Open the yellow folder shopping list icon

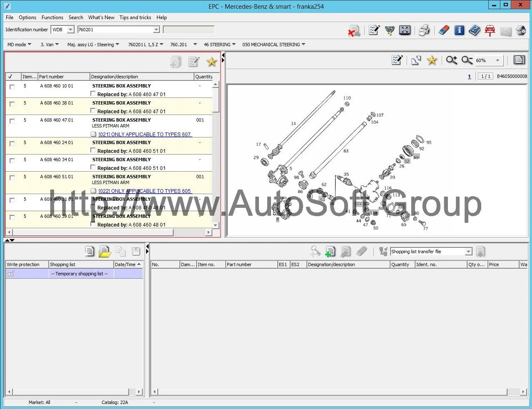105,252
